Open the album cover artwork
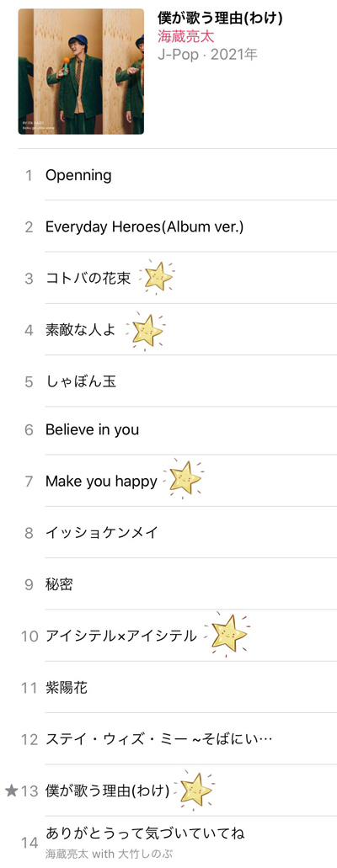337x868 pixels. point(81,71)
